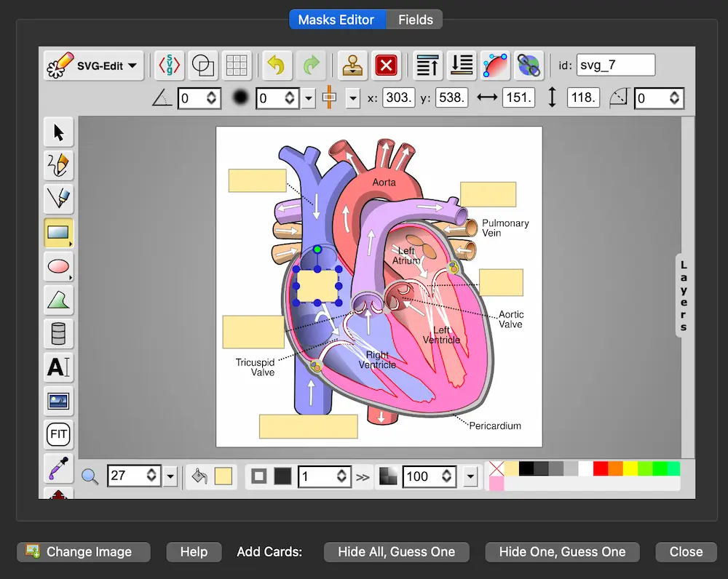The image size is (728, 579).
Task: Click the FIT canvas tool
Action: 58,434
